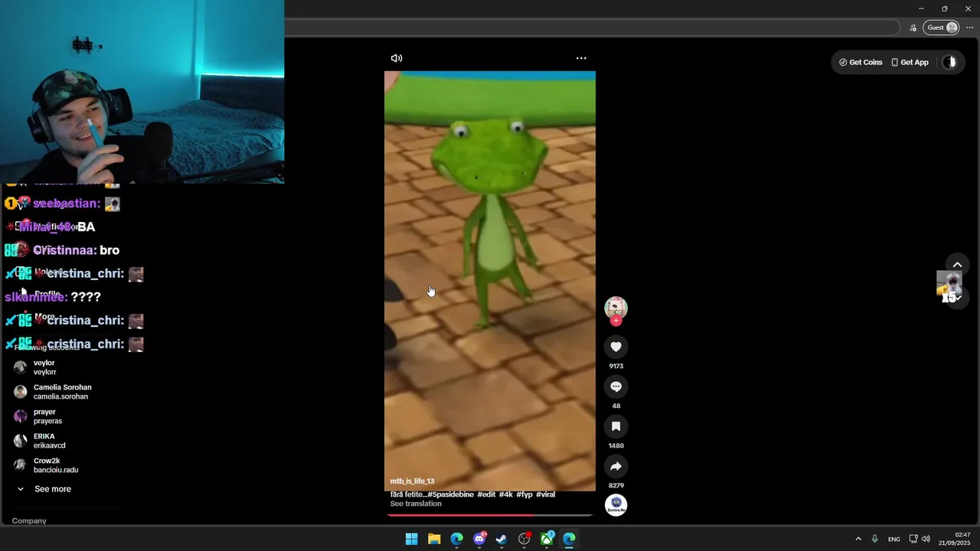Show hidden system tray icons
This screenshot has height=551, width=980.
[x=858, y=539]
